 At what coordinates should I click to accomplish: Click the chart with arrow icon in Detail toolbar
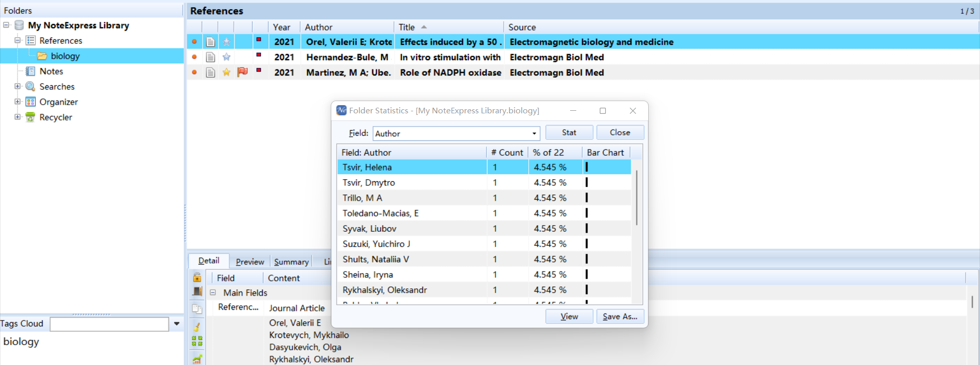click(197, 359)
